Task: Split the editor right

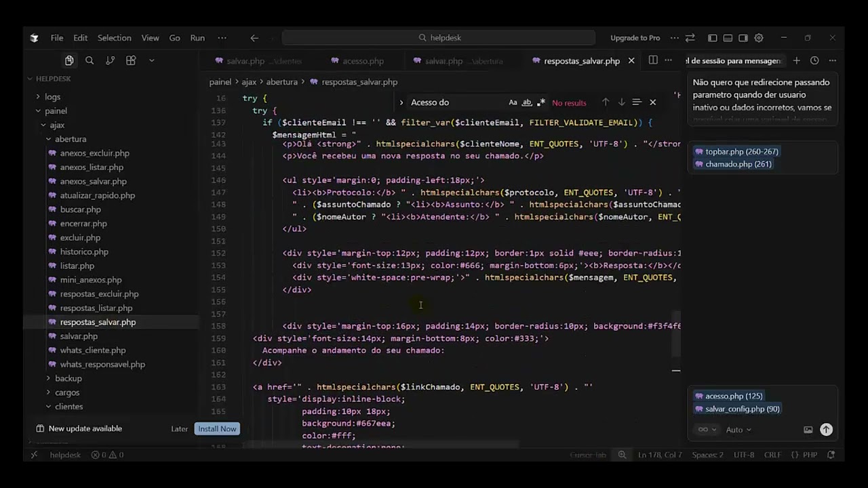Action: 653,60
